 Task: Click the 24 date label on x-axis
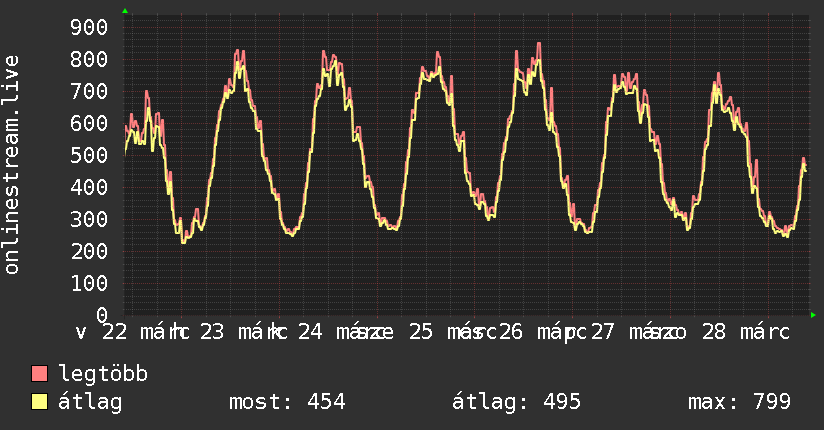(310, 332)
